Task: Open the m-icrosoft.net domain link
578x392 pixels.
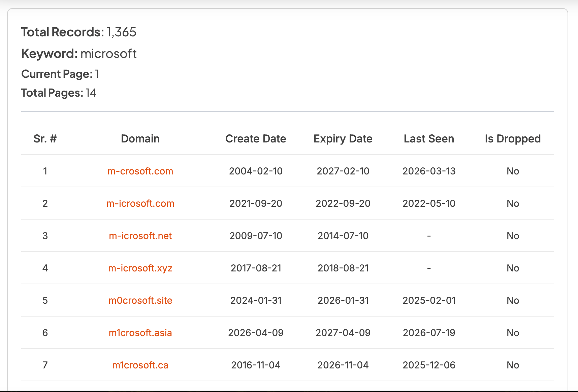Action: click(x=140, y=236)
